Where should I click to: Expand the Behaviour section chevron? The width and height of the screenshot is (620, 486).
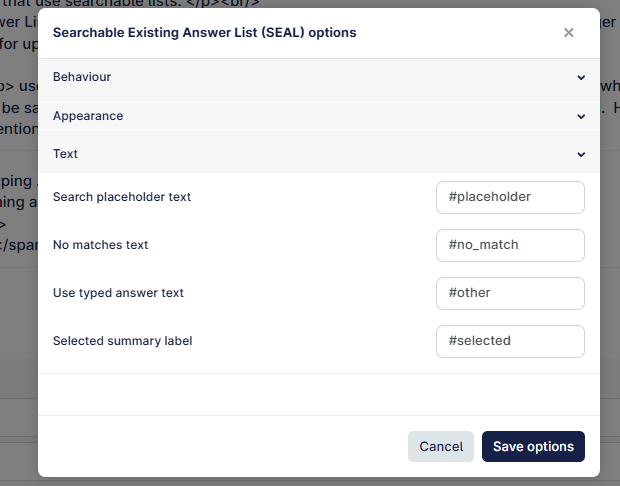point(581,78)
